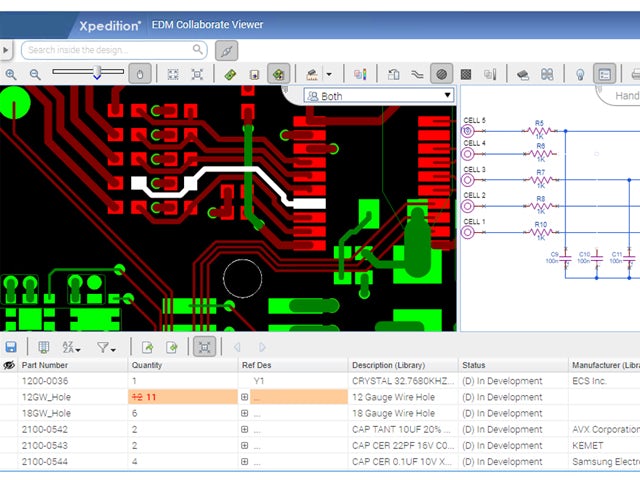Image resolution: width=640 pixels, height=480 pixels.
Task: Click the second export document icon
Action: (x=172, y=347)
